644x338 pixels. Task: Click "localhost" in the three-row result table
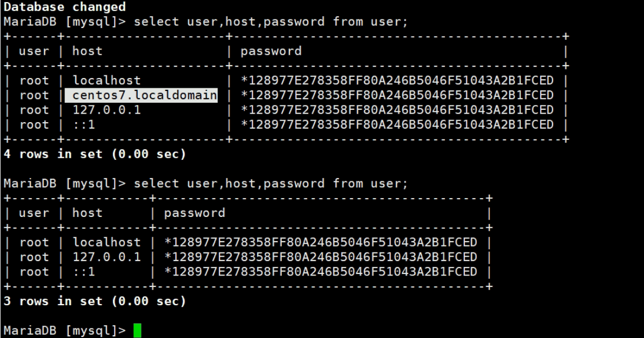click(x=107, y=242)
